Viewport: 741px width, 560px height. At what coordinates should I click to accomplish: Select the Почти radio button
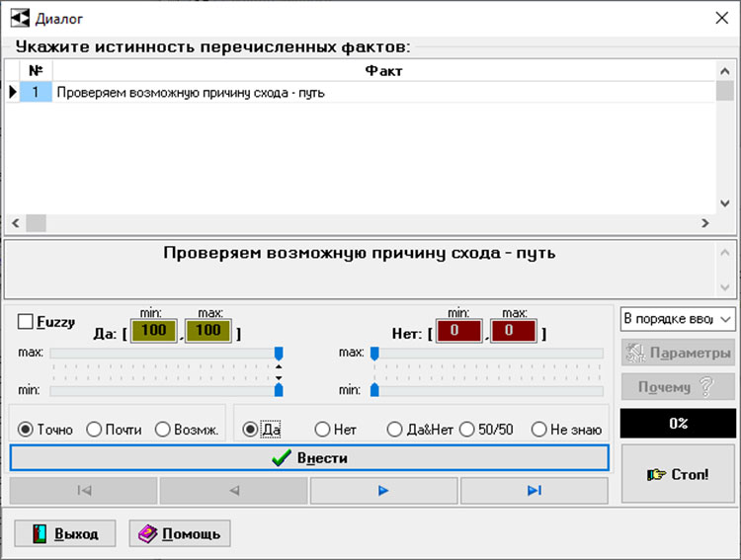95,430
